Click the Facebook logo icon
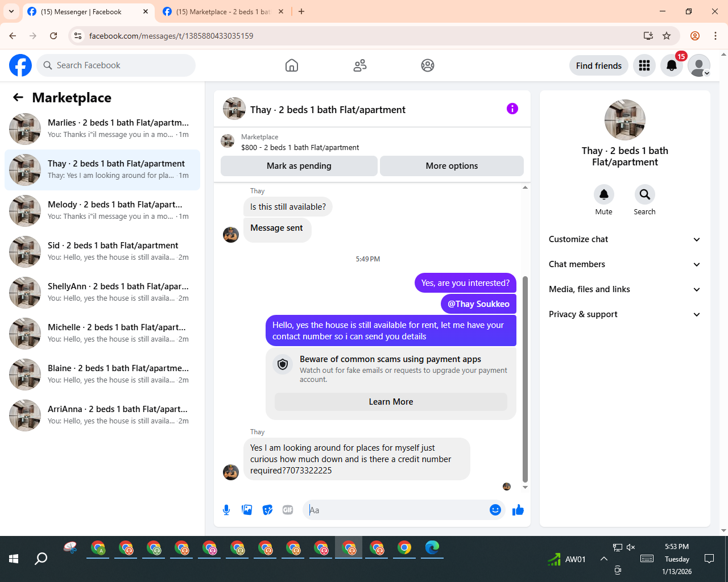 (20, 65)
